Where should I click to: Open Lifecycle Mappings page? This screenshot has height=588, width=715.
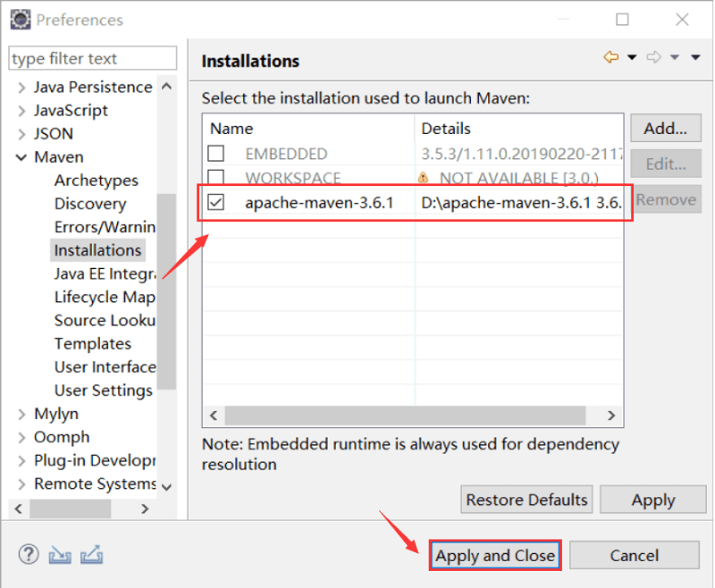pyautogui.click(x=105, y=298)
